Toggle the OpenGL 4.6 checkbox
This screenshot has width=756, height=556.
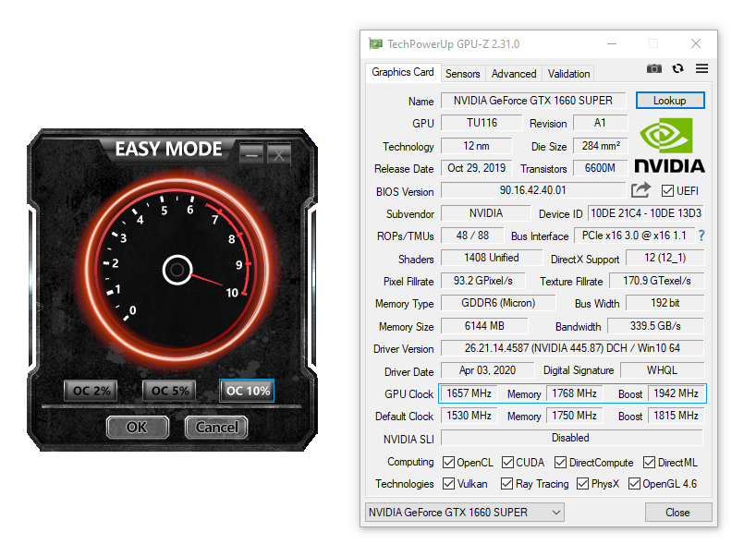click(634, 483)
